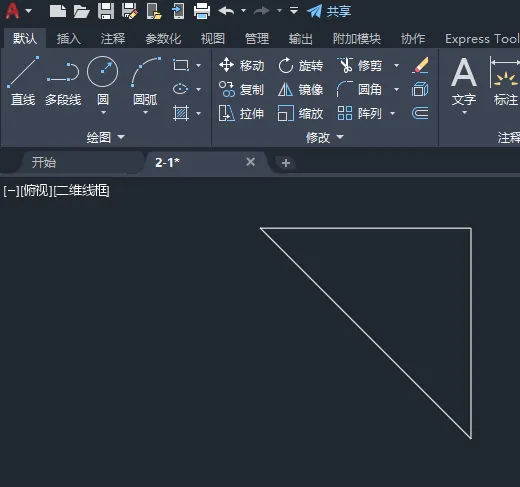Select the 直线 line tool
This screenshot has width=520, height=487.
[23, 81]
